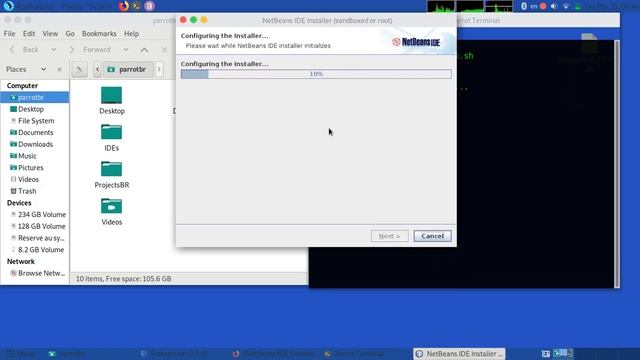Open the Wi-Fi network tray icon
Viewport: 640px width, 360px height.
tap(566, 6)
